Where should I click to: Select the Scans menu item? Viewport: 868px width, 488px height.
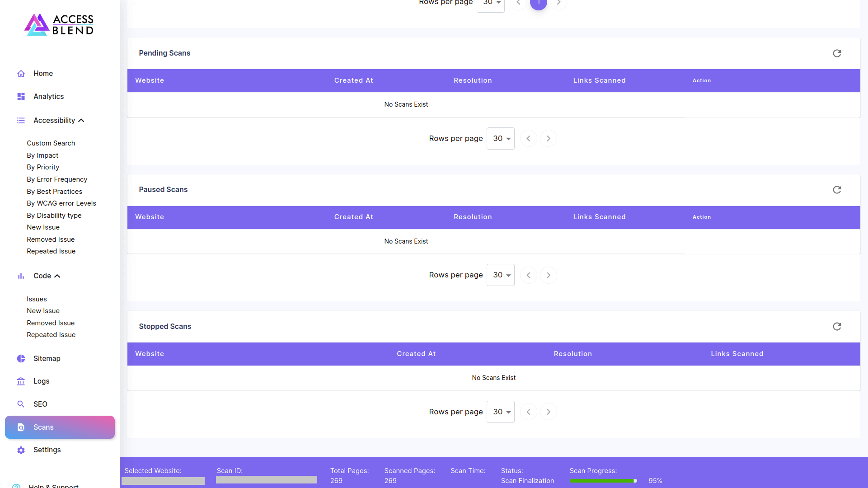(60, 427)
